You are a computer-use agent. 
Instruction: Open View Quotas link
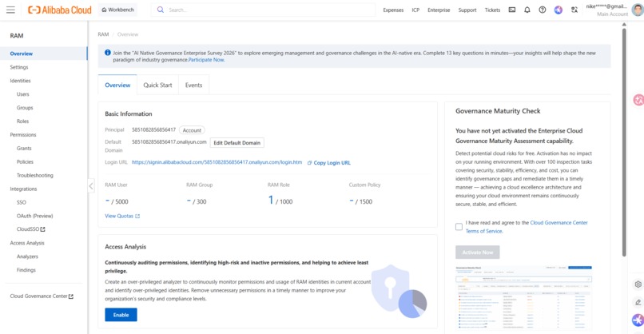(x=122, y=216)
